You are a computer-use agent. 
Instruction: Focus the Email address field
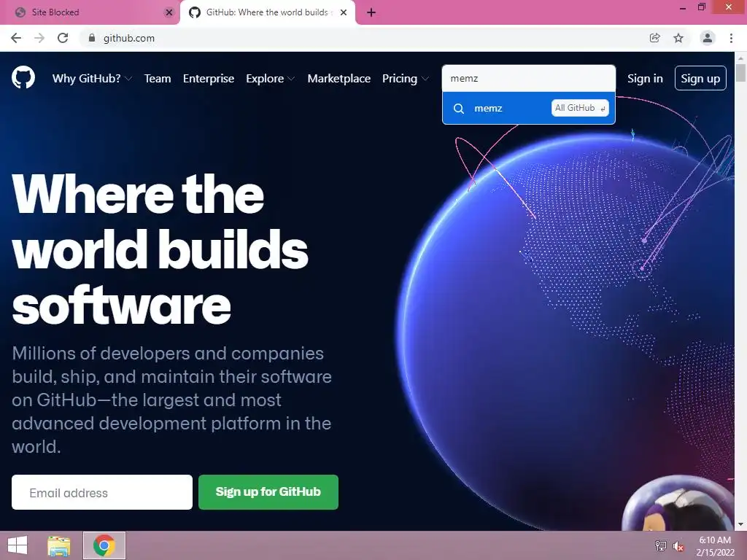tap(102, 492)
